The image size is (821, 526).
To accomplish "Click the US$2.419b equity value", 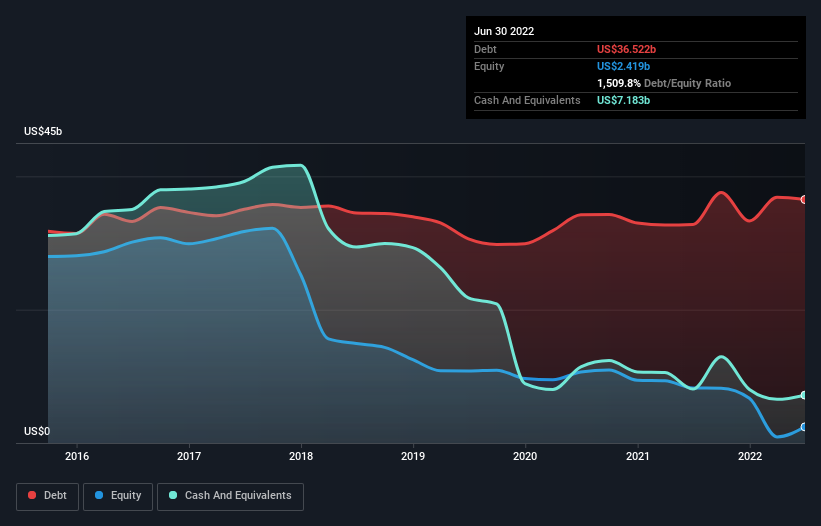I will point(624,66).
